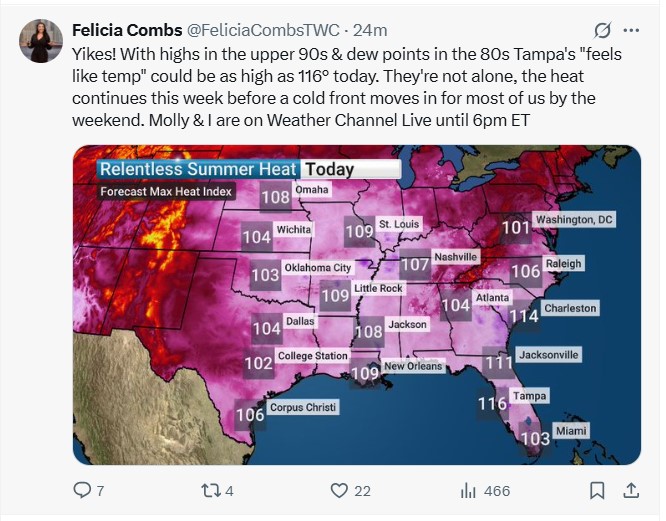Open view analytics bar chart icon
This screenshot has height=521, width=666.
468,490
